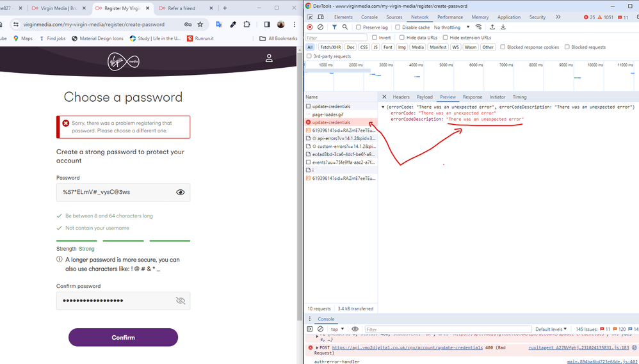The width and height of the screenshot is (639, 364).
Task: Toggle Chrome side panel icon
Action: (267, 24)
